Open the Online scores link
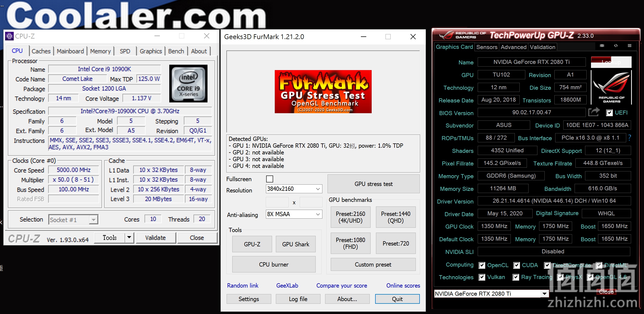The width and height of the screenshot is (644, 314). pos(403,285)
